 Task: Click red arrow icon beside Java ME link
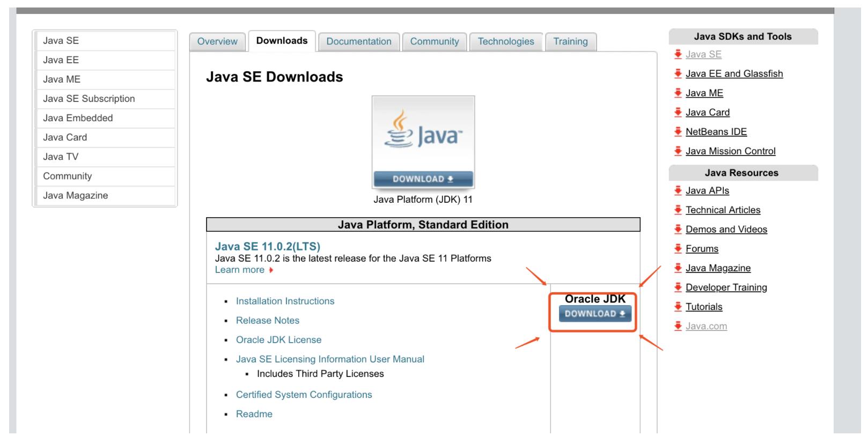coord(678,93)
